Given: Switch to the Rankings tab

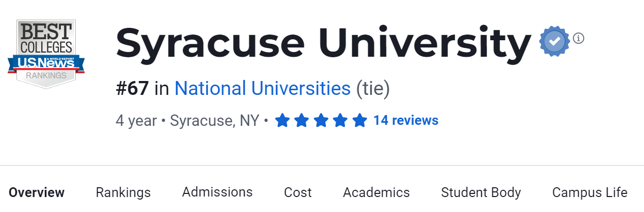Looking at the screenshot, I should [x=123, y=193].
